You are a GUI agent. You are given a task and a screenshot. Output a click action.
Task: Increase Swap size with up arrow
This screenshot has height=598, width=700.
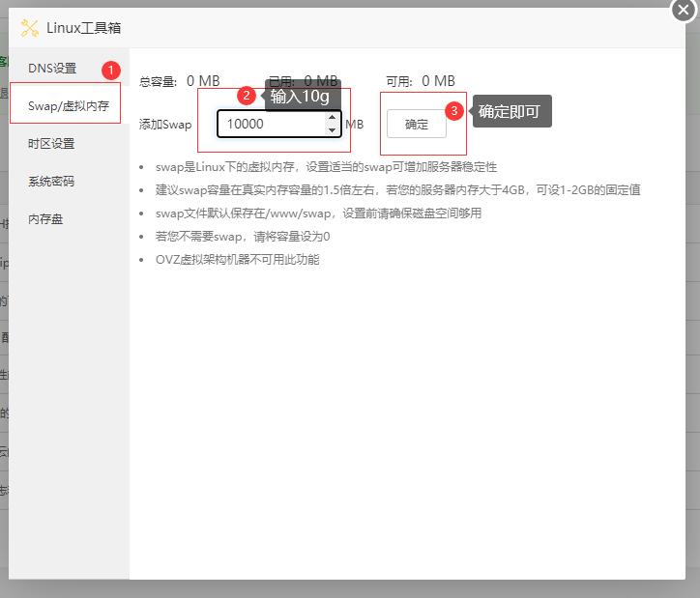332,118
